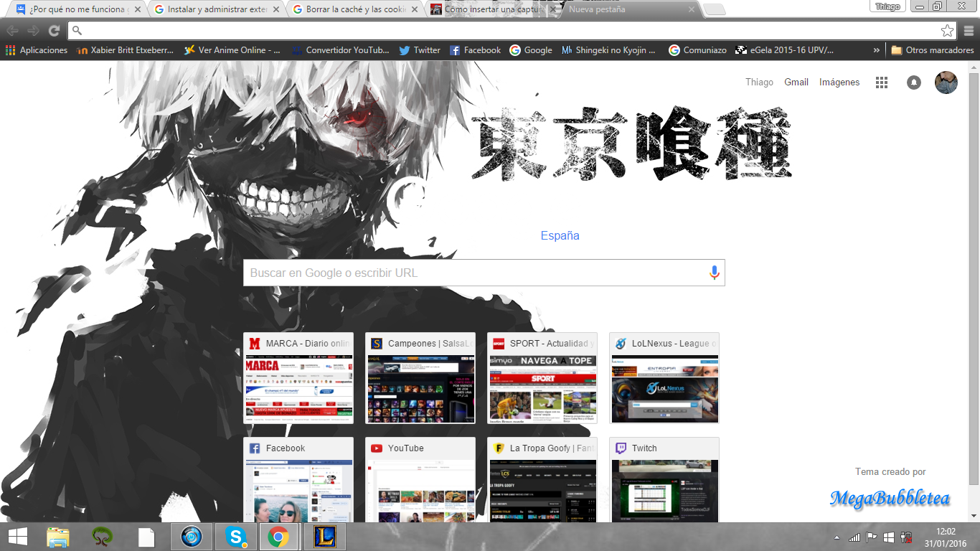Open the Otros marcadores folder

933,50
